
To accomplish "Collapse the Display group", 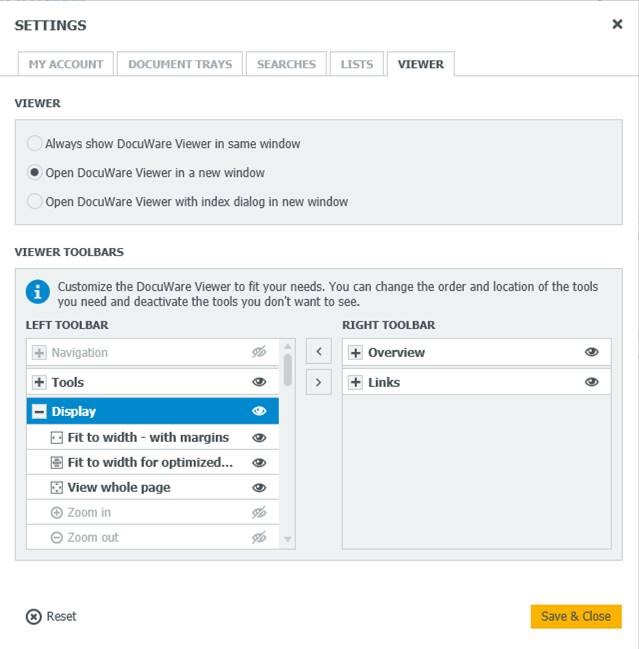I will coord(39,411).
